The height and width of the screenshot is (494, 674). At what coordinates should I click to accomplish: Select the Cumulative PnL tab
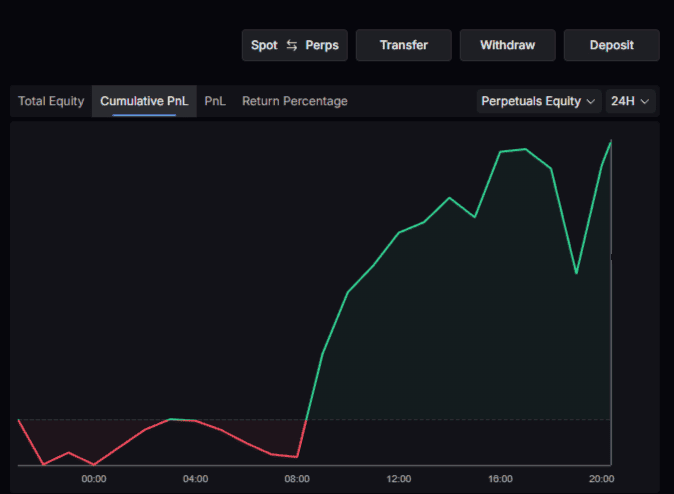coord(144,101)
